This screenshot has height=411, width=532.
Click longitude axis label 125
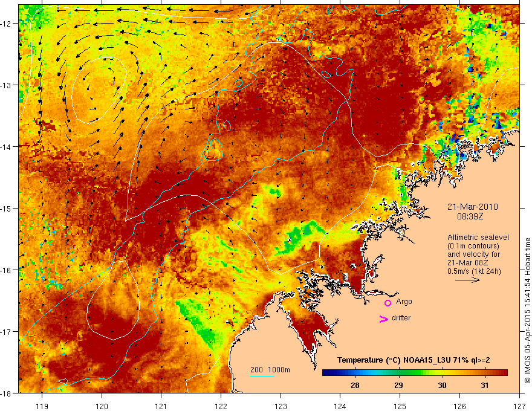400,406
